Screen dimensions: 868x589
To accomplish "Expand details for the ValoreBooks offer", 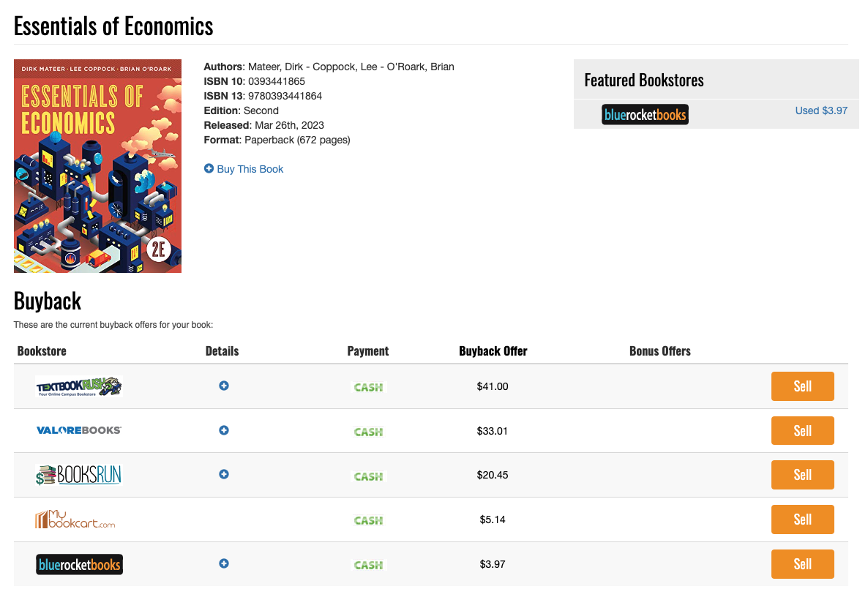I will click(x=223, y=430).
